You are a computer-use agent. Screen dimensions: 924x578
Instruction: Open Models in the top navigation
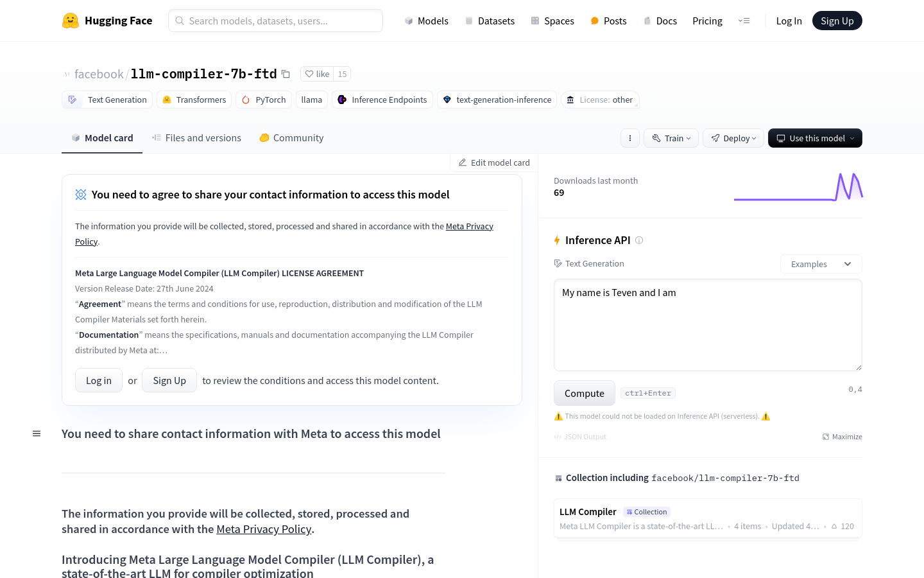click(x=426, y=21)
